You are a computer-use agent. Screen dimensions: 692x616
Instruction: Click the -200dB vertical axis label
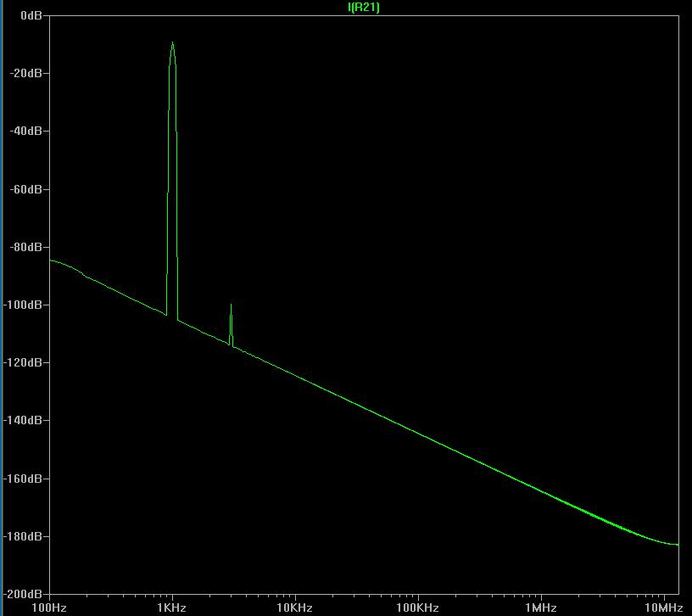(23, 594)
